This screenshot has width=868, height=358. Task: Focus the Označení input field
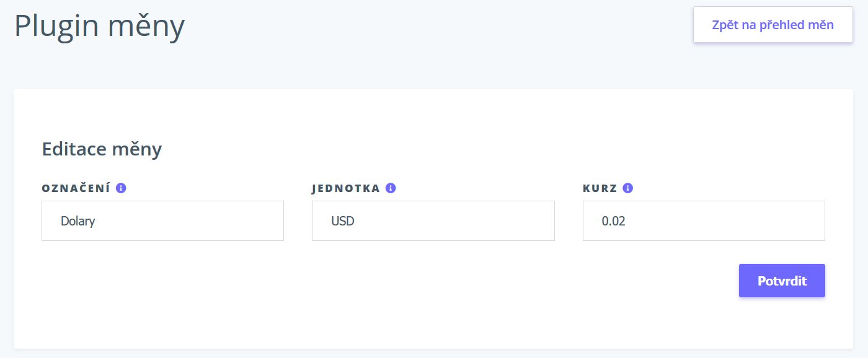point(162,220)
